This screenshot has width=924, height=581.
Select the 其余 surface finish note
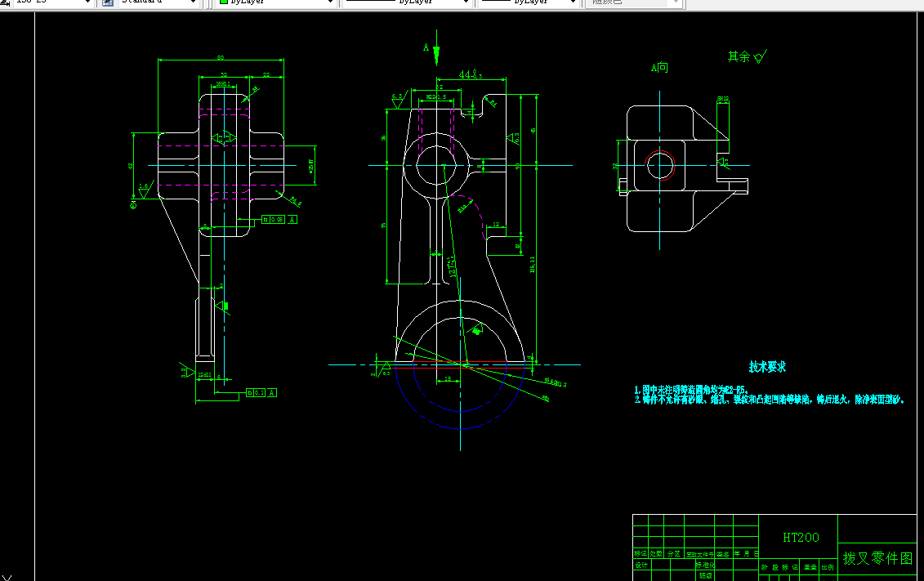coord(739,56)
